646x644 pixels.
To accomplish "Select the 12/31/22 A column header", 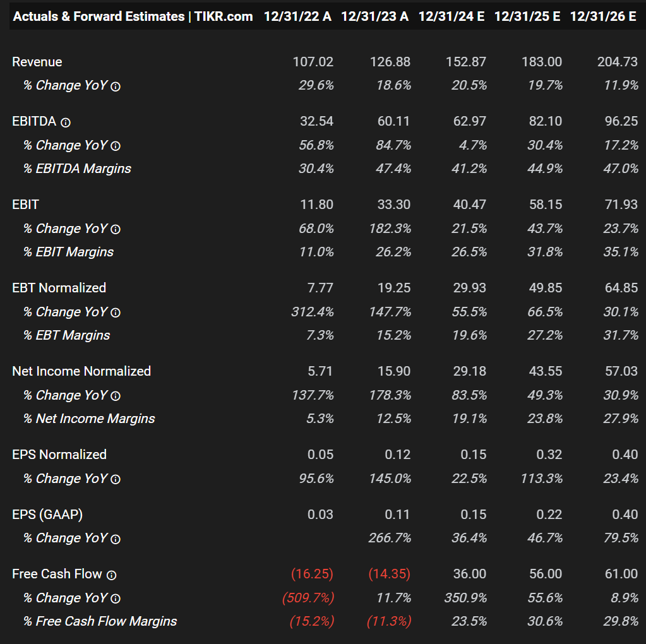I will (x=297, y=16).
